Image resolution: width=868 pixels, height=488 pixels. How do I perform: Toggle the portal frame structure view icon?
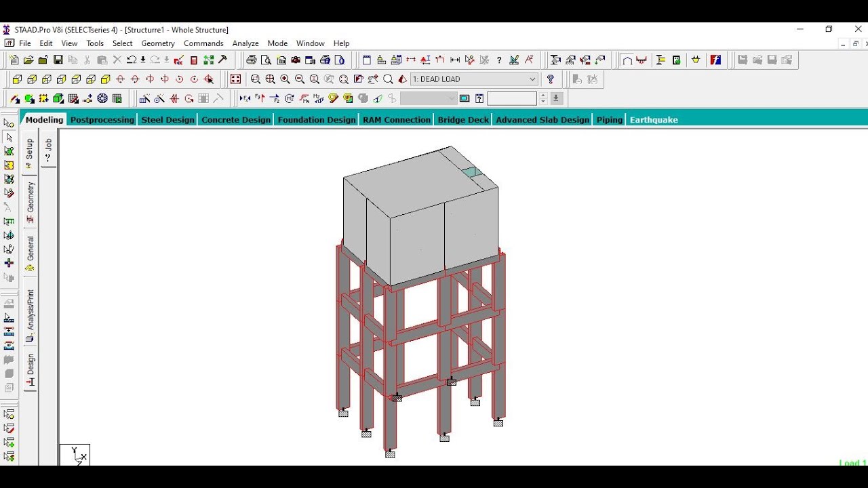tap(627, 60)
